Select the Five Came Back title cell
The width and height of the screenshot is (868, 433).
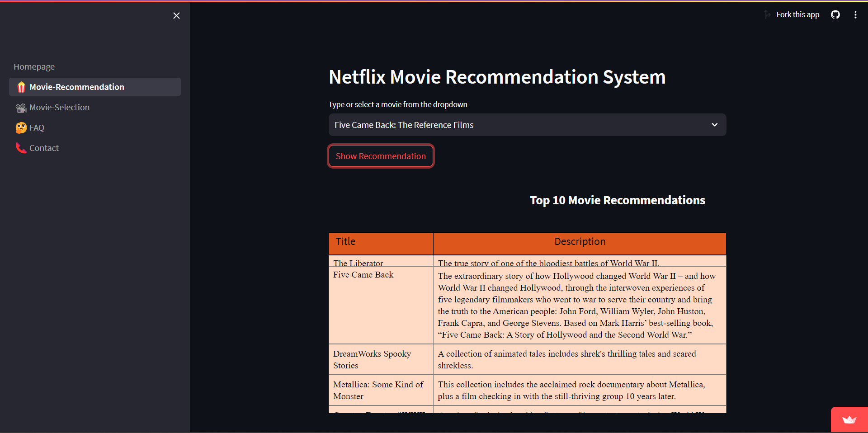point(381,305)
